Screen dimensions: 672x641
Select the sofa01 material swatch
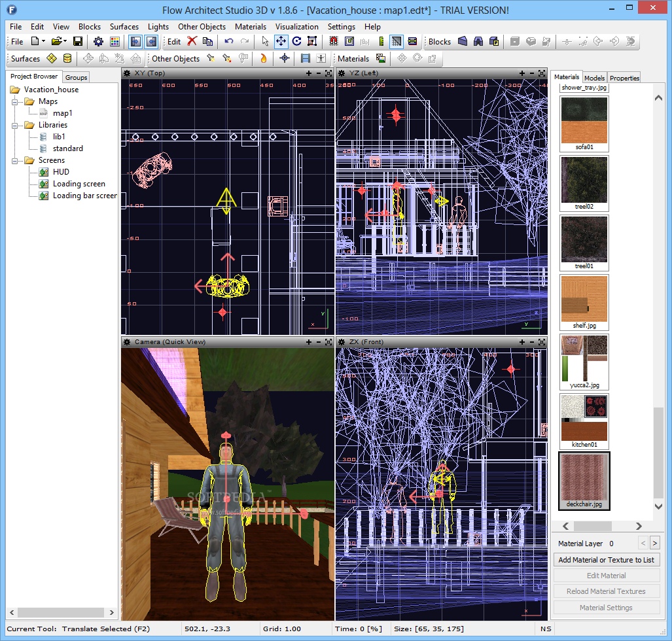tap(584, 124)
